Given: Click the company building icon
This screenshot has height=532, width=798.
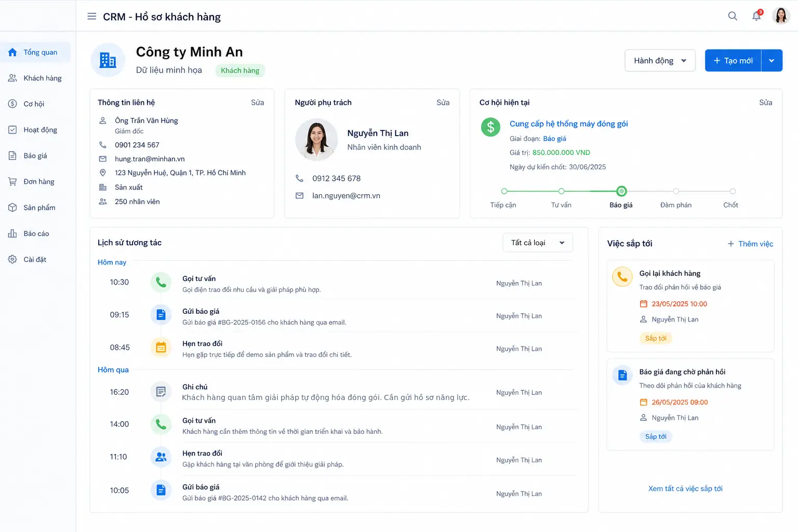Looking at the screenshot, I should click(x=108, y=60).
